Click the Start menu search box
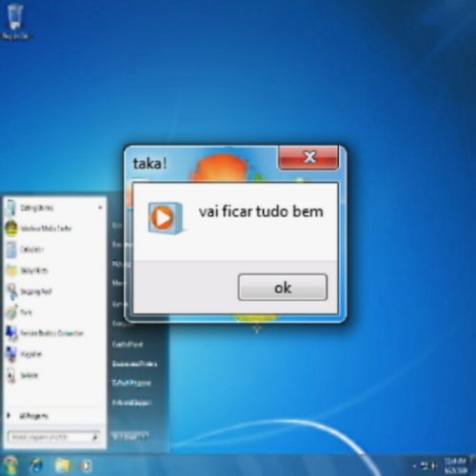Viewport: 476px width, 476px height. (53, 437)
